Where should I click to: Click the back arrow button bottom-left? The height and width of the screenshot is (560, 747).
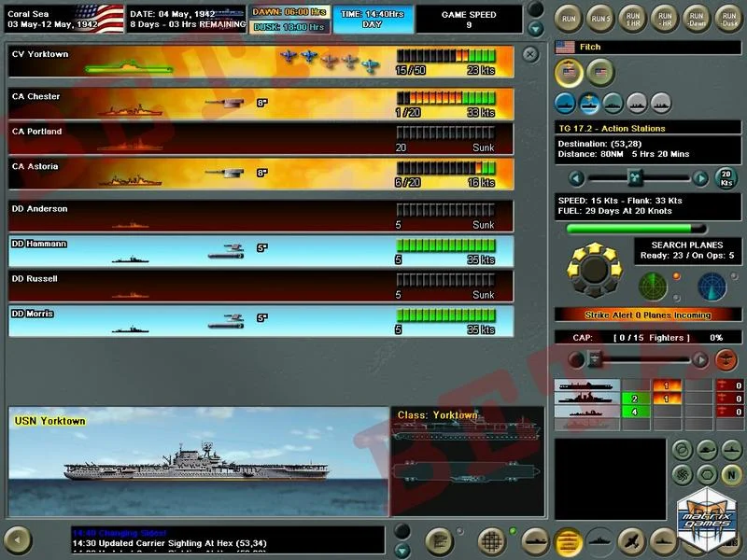tap(18, 539)
